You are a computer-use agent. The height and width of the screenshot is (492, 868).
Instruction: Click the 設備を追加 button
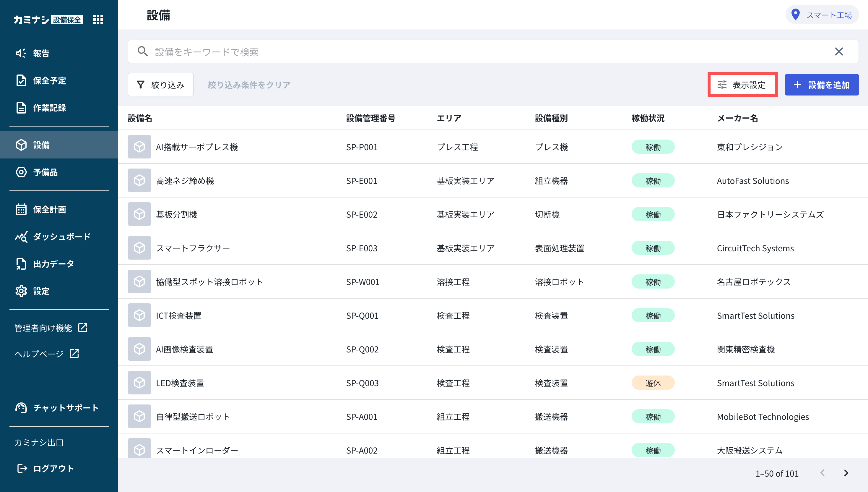coord(821,85)
